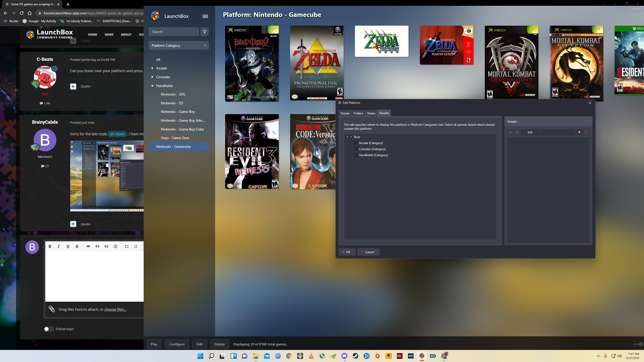Click the red remove image icon

pos(586,132)
